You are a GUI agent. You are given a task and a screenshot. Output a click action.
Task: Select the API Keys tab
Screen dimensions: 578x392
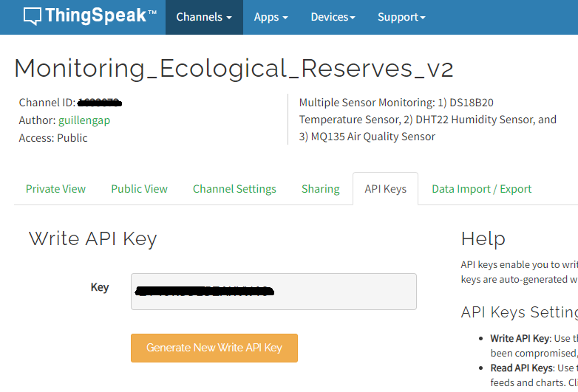[x=386, y=189]
